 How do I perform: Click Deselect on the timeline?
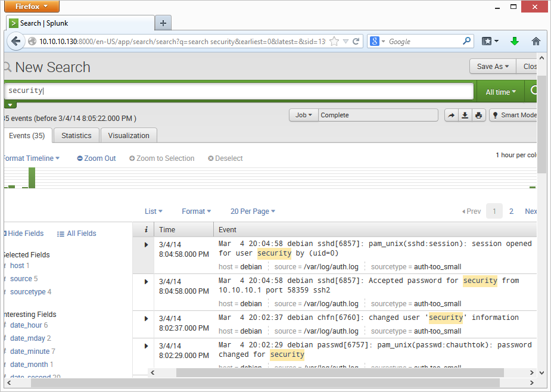click(225, 158)
